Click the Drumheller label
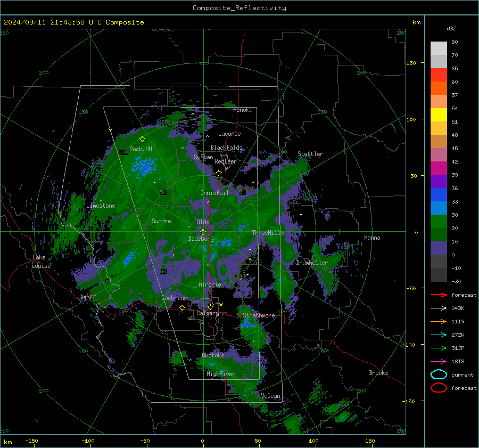The image size is (479, 448). [311, 263]
